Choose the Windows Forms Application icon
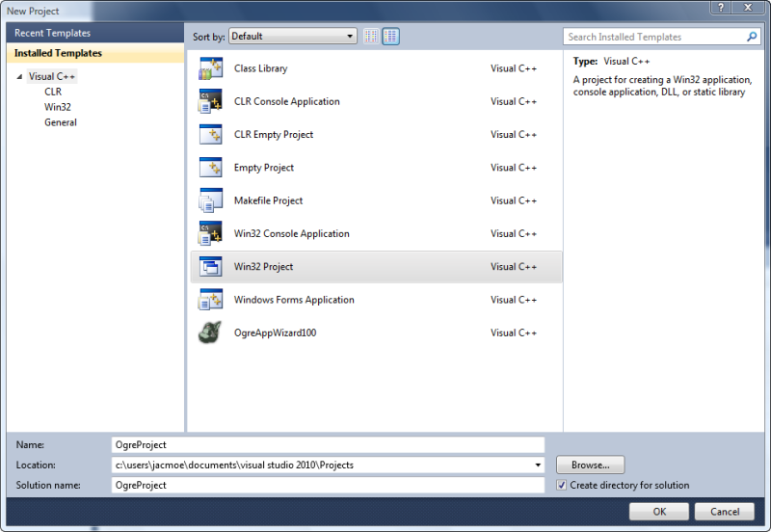The image size is (771, 532). point(210,300)
